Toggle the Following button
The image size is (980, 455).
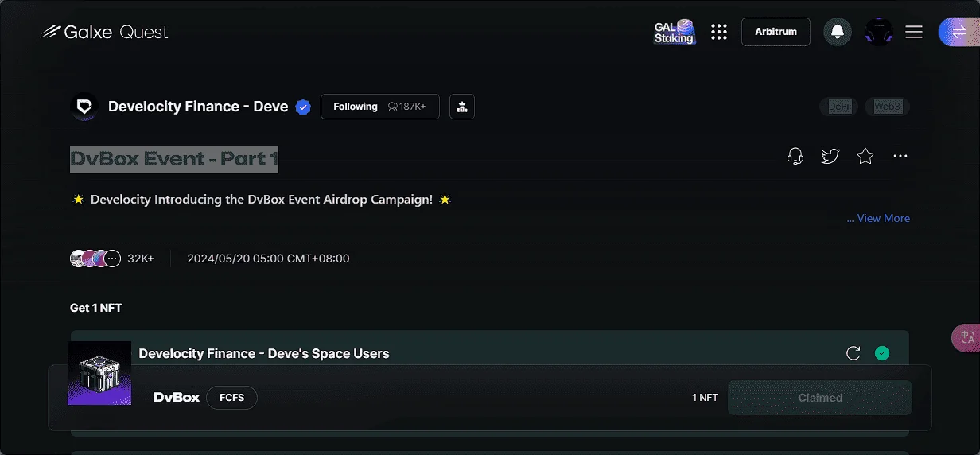[x=380, y=107]
